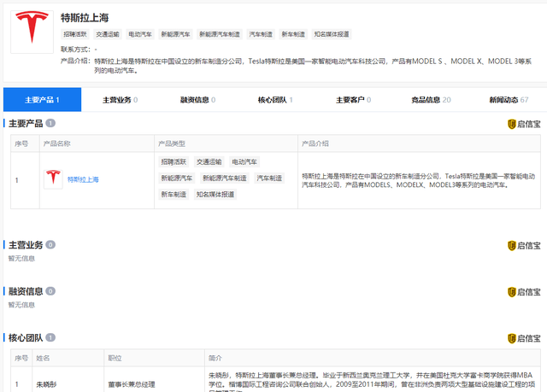547x392 pixels.
Task: View the 竞品信息 tab
Action: coord(431,100)
